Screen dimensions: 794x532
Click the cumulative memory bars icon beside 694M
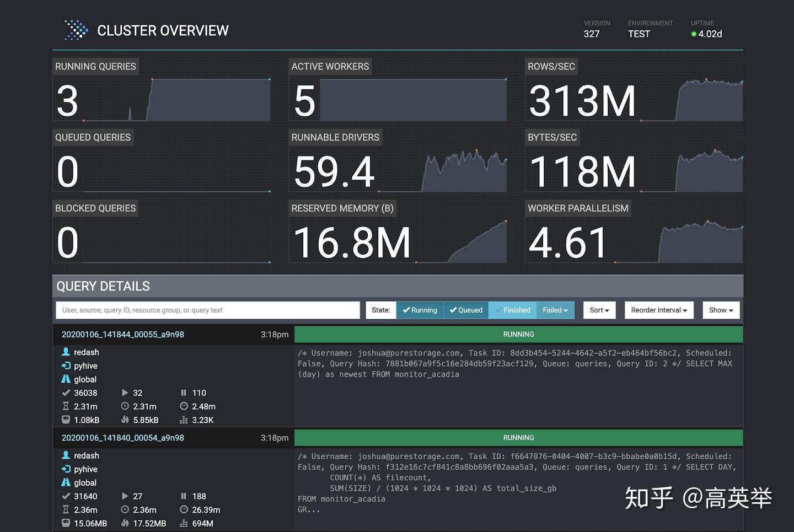coord(183,523)
